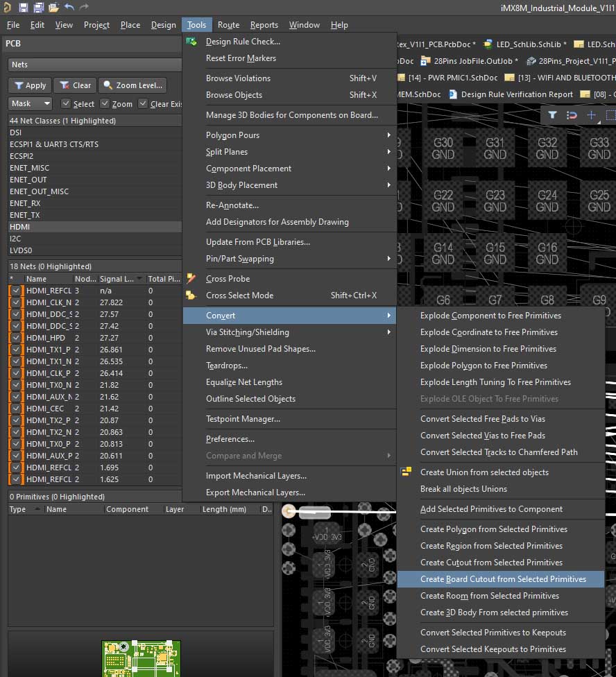Click the Apply filter button
This screenshot has width=616, height=677.
coord(28,85)
